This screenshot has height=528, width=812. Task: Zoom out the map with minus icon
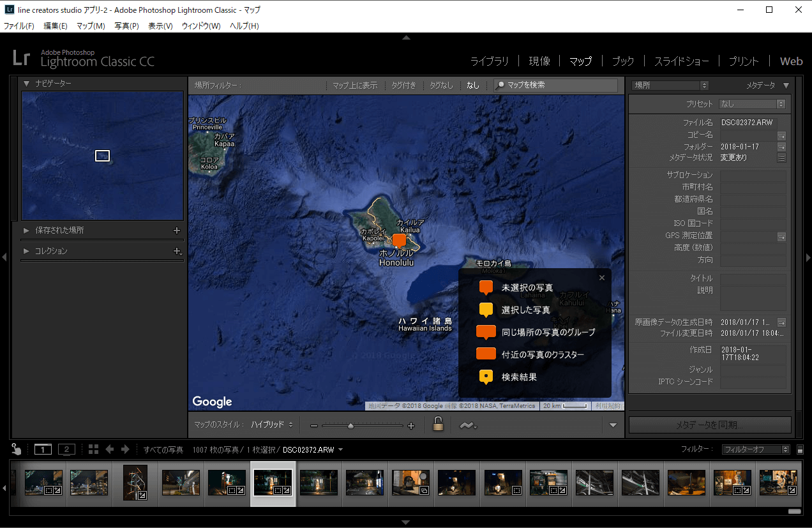[x=314, y=425]
